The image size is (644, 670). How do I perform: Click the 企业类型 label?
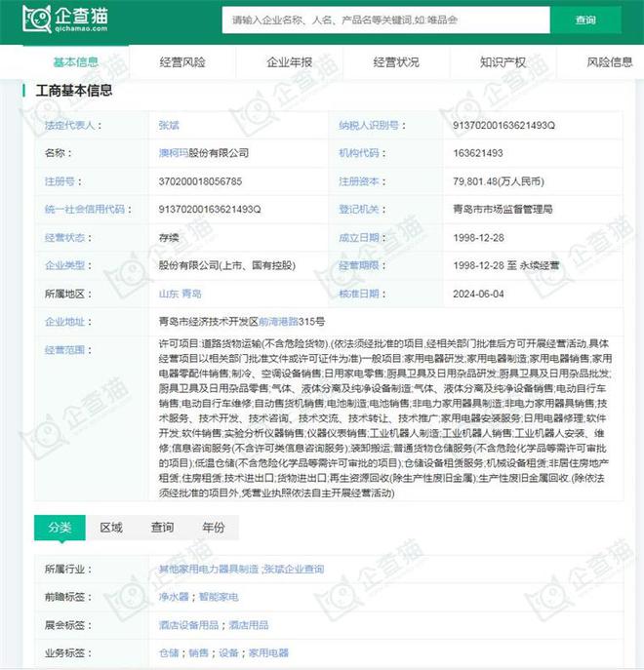tap(64, 265)
